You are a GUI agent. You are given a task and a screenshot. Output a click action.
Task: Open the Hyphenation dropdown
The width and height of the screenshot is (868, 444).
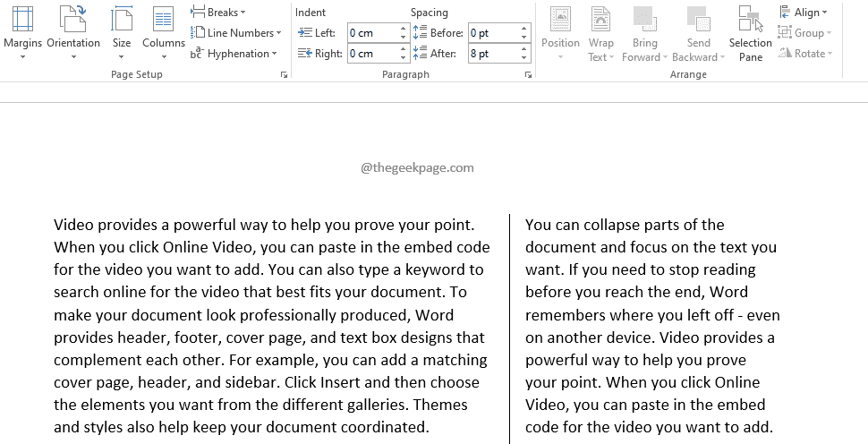click(233, 54)
